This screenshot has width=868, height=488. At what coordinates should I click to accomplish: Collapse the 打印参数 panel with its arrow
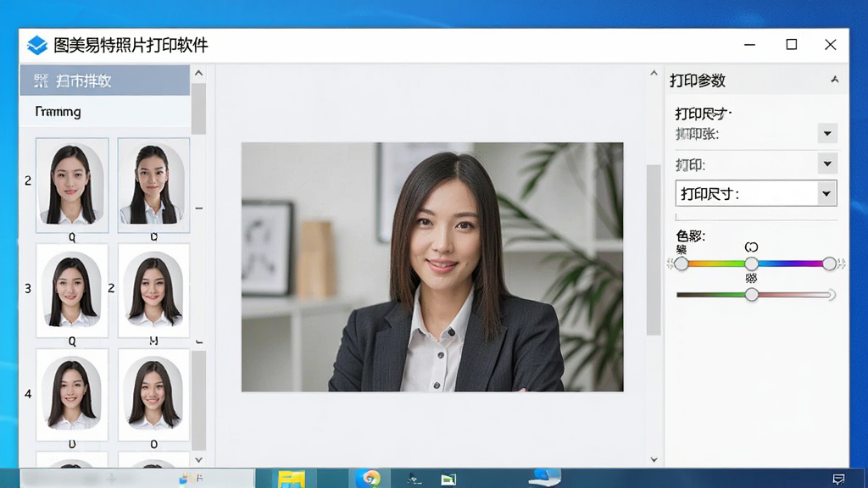tap(834, 80)
